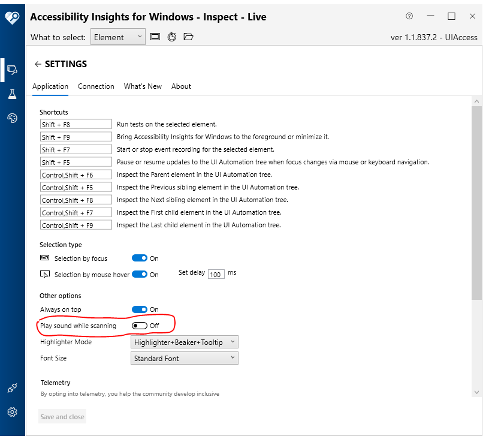Click the 'Other options' heading
The image size is (486, 448).
point(61,296)
